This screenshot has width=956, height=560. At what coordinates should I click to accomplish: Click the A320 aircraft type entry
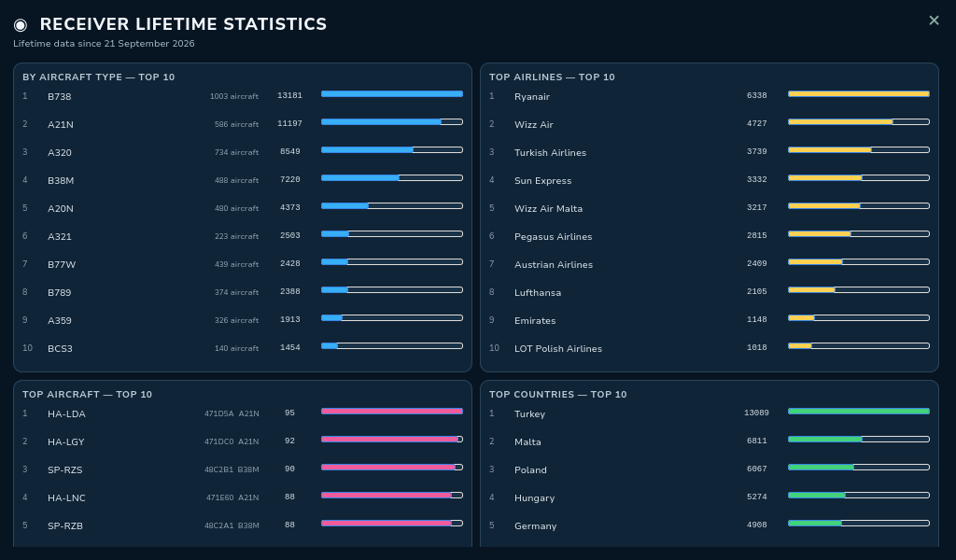(60, 152)
